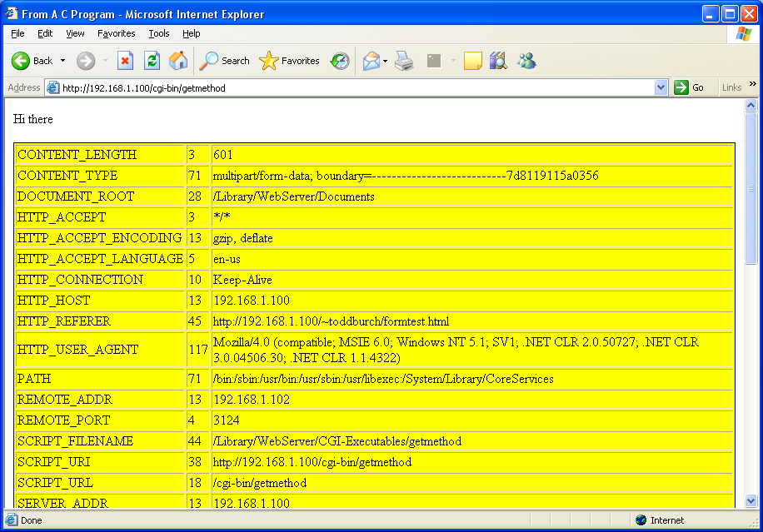763x532 pixels.
Task: Open the Search pane with the magnifier
Action: coord(209,61)
